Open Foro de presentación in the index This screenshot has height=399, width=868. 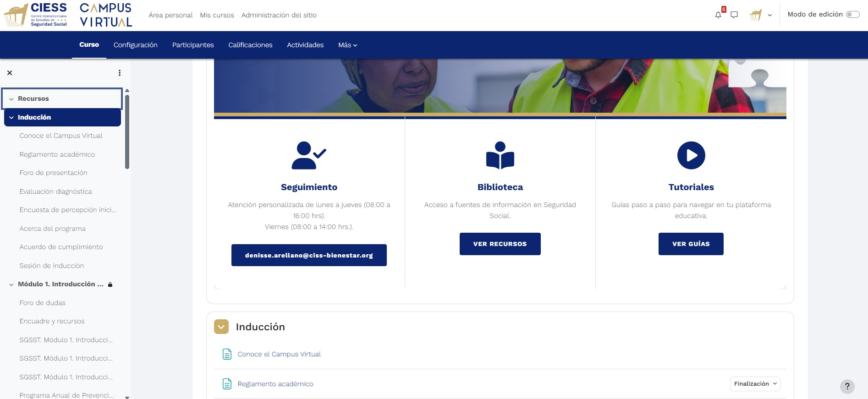tap(53, 173)
